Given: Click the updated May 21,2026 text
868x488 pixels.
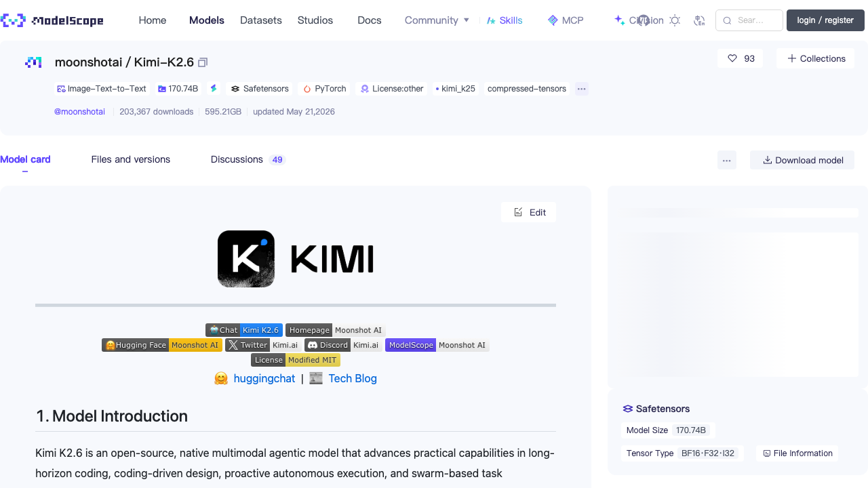Looking at the screenshot, I should click(294, 112).
